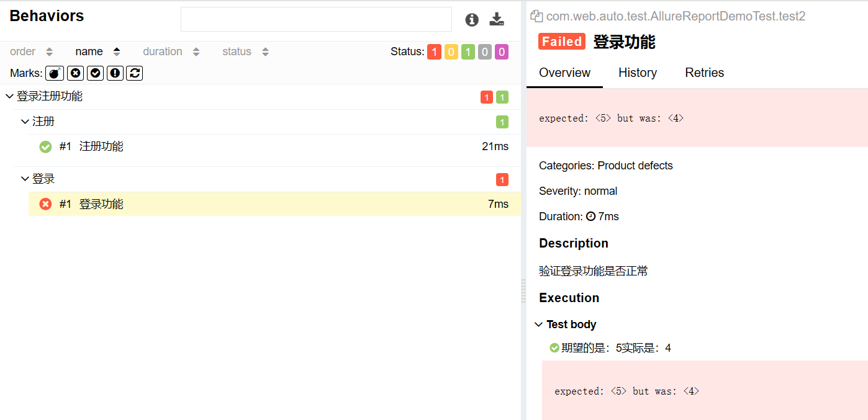Screen dimensions: 868x420
Task: Click the 21ms duration value
Action: (x=495, y=146)
